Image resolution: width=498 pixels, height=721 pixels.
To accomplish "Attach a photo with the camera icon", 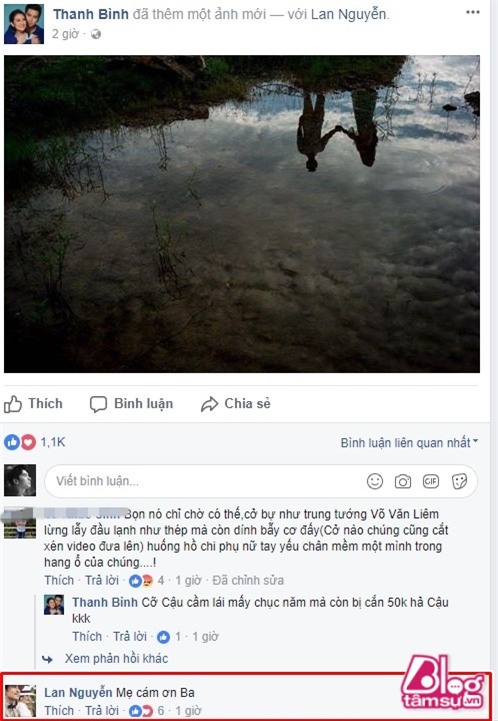I will pyautogui.click(x=403, y=481).
